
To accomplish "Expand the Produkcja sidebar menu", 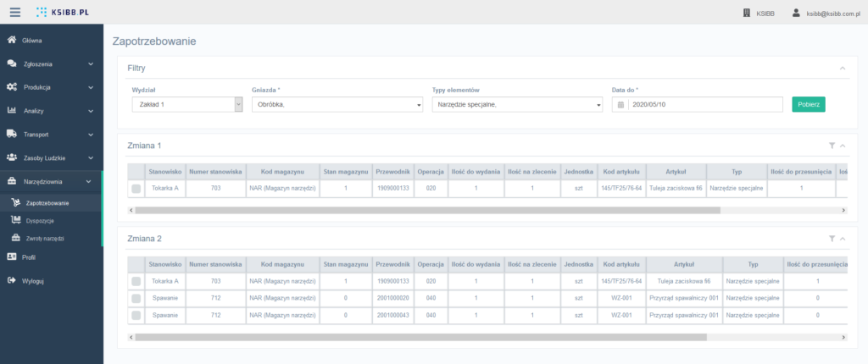I will tap(49, 87).
